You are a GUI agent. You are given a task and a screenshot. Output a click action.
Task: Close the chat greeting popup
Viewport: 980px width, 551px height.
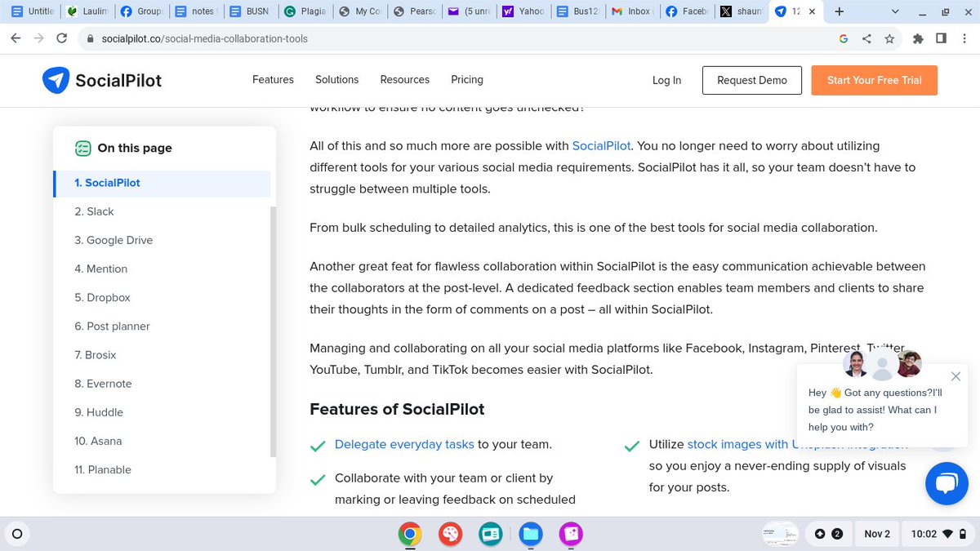(x=956, y=376)
